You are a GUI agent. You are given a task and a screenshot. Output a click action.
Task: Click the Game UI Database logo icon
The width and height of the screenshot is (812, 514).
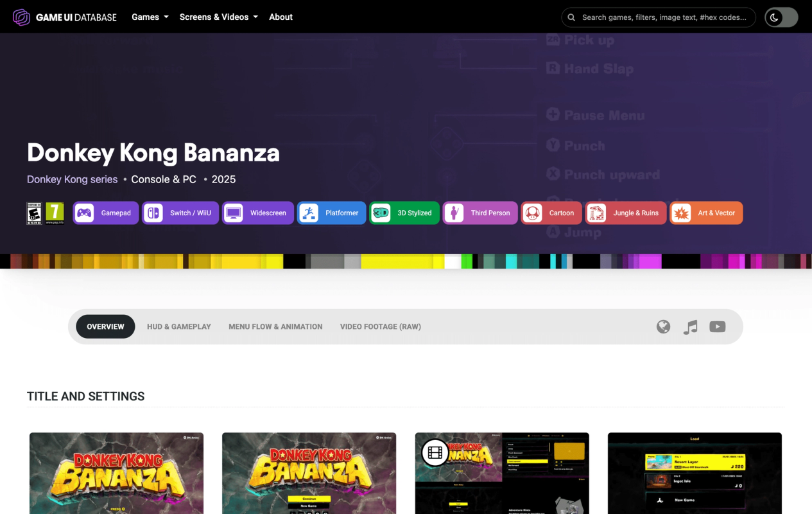22,17
